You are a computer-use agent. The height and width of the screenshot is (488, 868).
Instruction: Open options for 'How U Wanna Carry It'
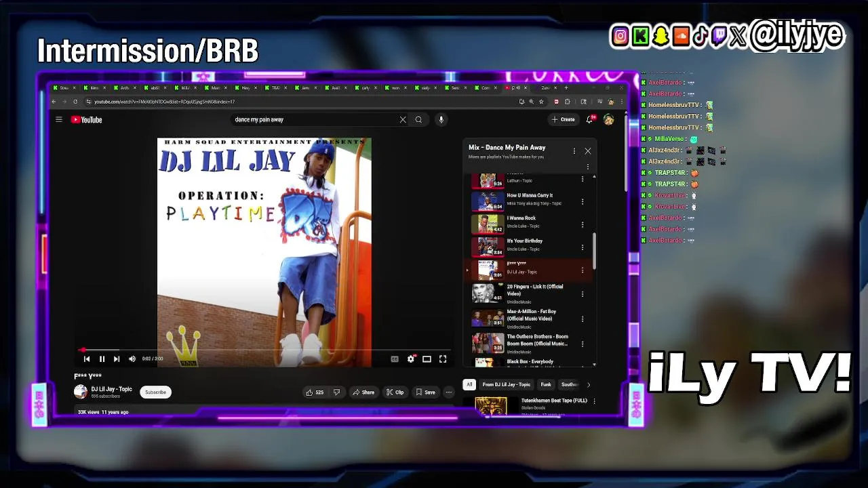click(x=583, y=202)
